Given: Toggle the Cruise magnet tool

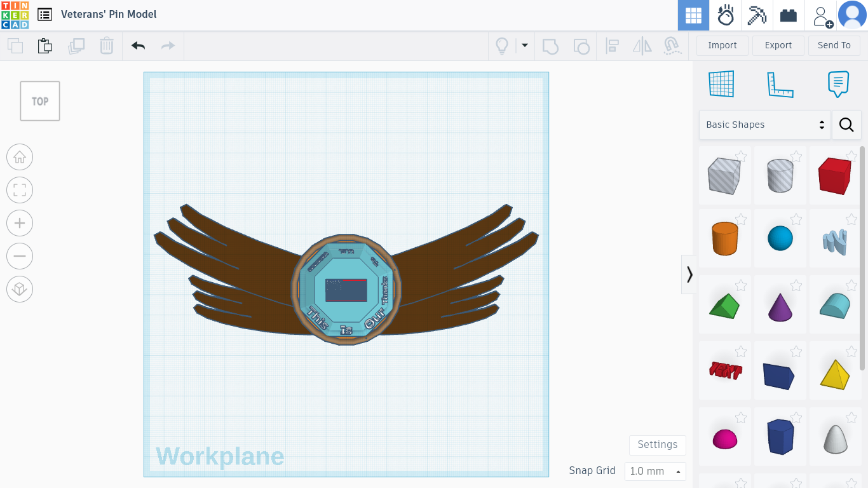Looking at the screenshot, I should pos(672,46).
